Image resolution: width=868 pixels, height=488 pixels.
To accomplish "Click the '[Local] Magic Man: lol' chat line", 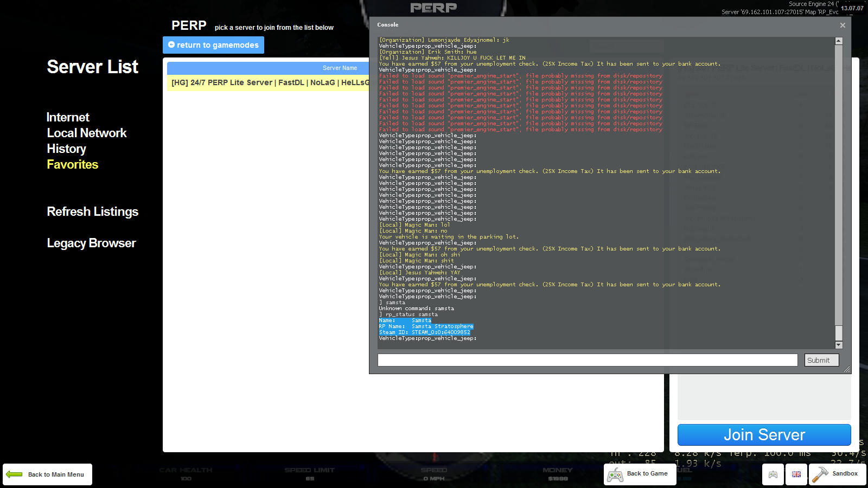I will coord(414,225).
